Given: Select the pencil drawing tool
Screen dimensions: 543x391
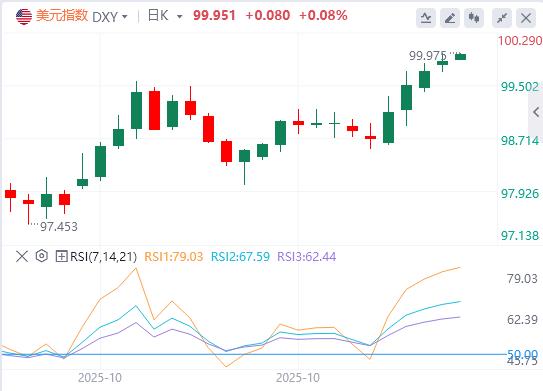Looking at the screenshot, I should point(450,18).
